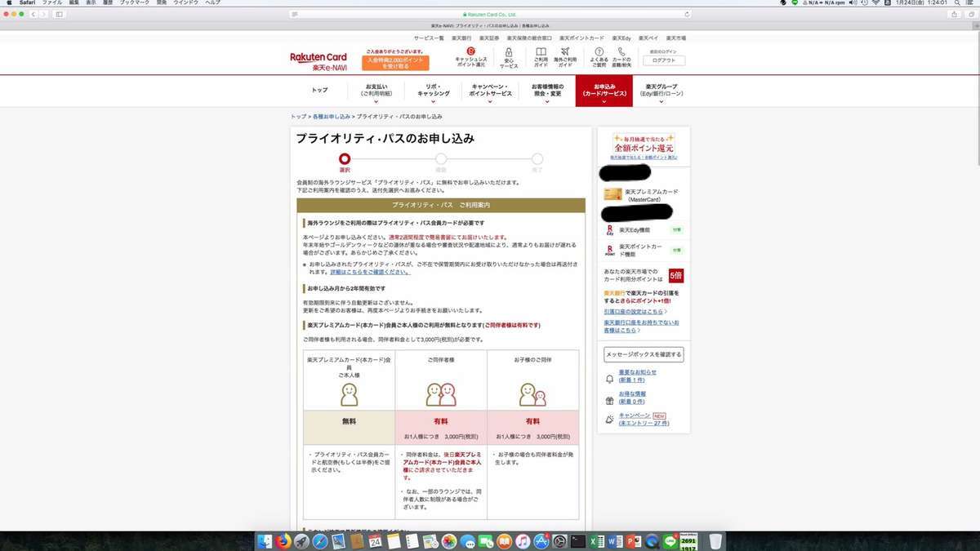This screenshot has width=980, height=551.
Task: Open 楽天市場 top link
Action: [x=675, y=38]
